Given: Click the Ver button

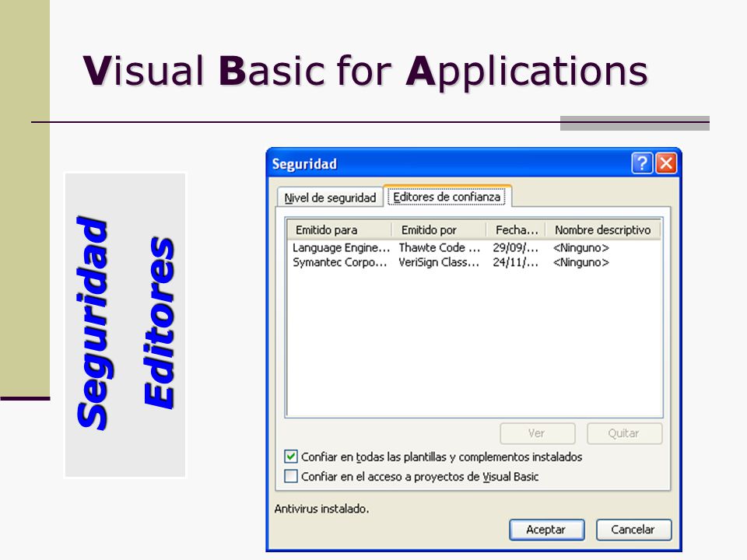Looking at the screenshot, I should pyautogui.click(x=538, y=433).
